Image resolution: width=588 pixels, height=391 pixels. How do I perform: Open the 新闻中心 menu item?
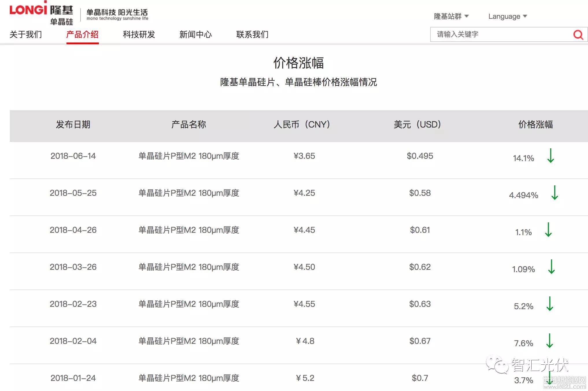(x=195, y=34)
